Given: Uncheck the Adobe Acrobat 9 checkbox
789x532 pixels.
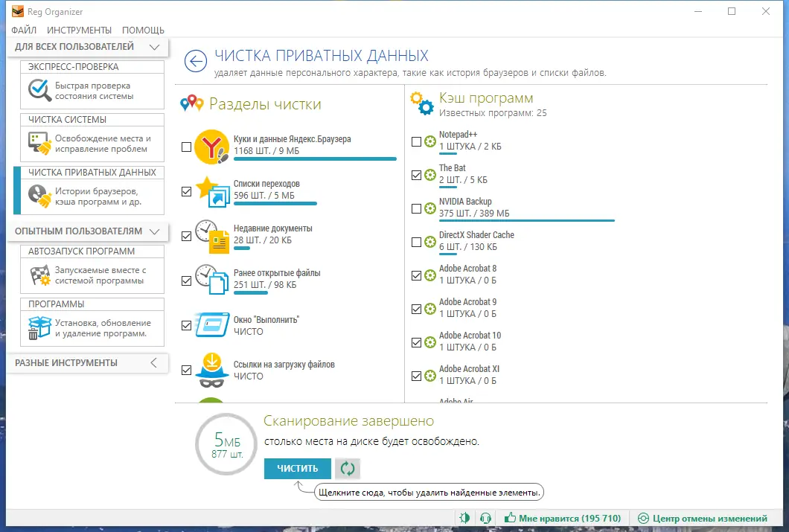Looking at the screenshot, I should point(416,309).
